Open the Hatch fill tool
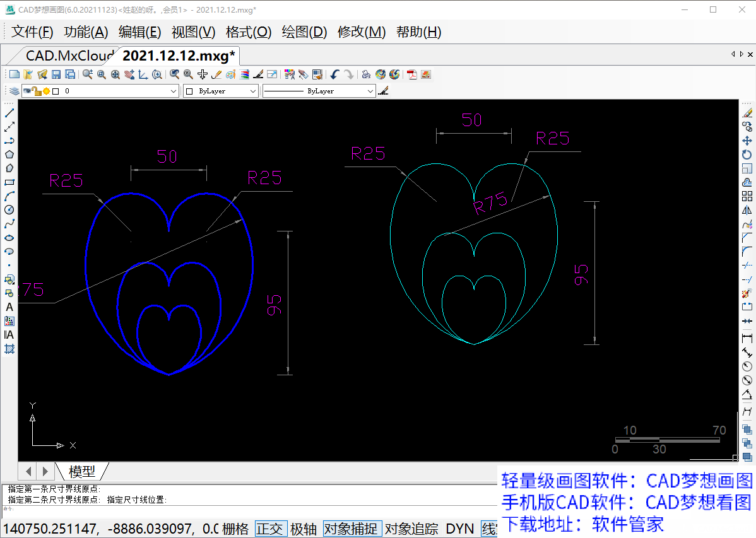The width and height of the screenshot is (756, 538). pyautogui.click(x=9, y=349)
